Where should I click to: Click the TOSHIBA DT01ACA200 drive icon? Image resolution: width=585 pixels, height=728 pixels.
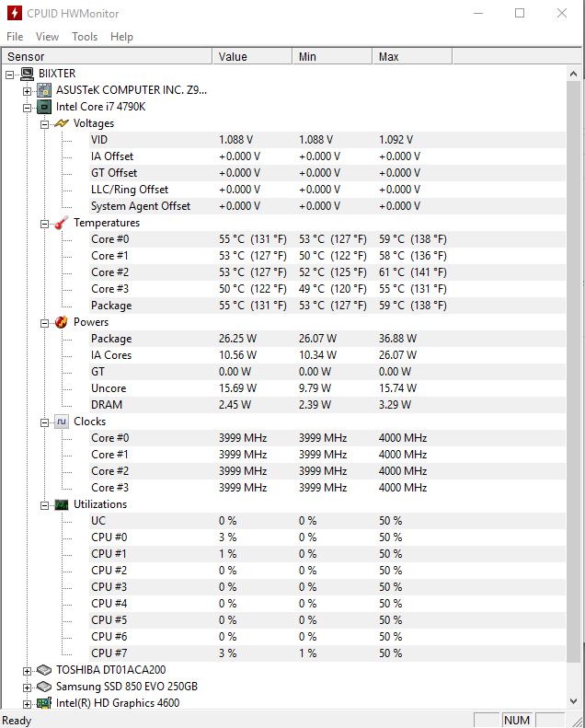44,670
